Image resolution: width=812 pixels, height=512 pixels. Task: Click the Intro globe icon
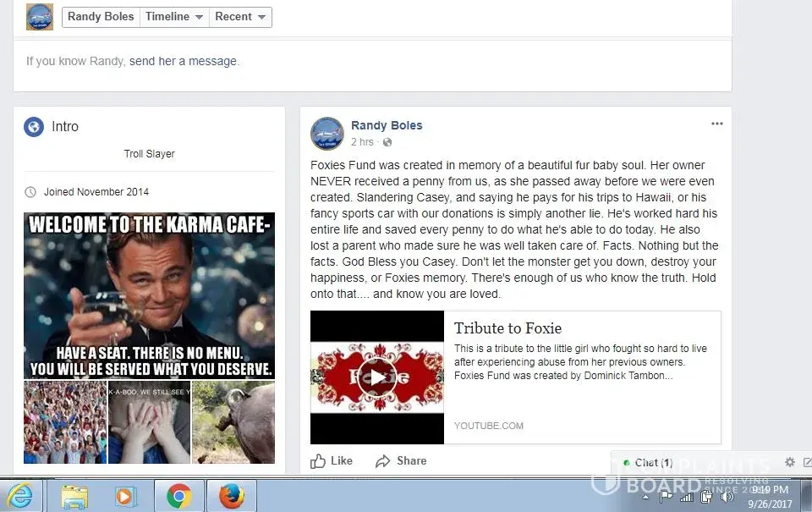34,126
